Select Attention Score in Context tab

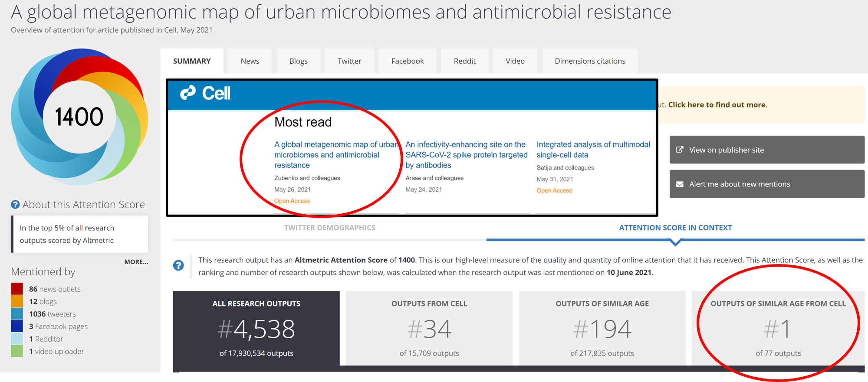[x=675, y=228]
